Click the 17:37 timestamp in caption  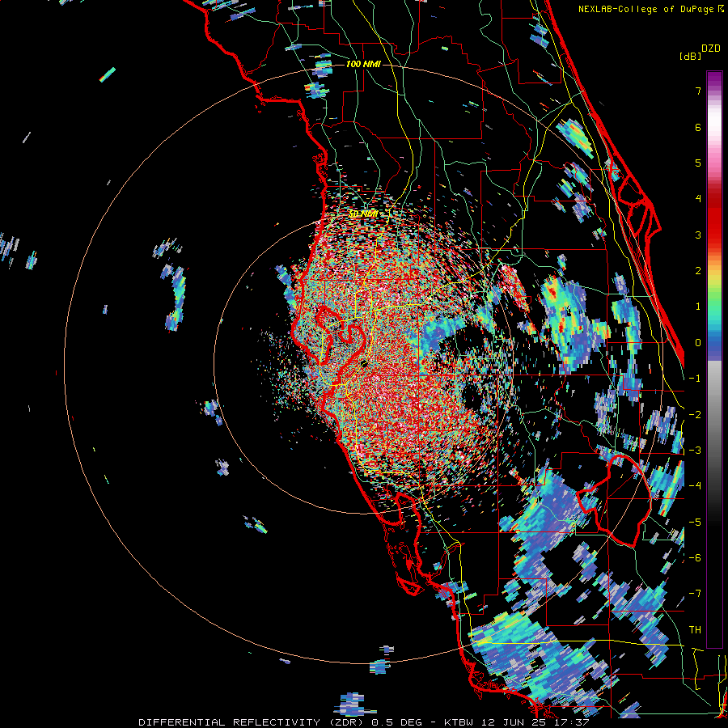click(574, 722)
